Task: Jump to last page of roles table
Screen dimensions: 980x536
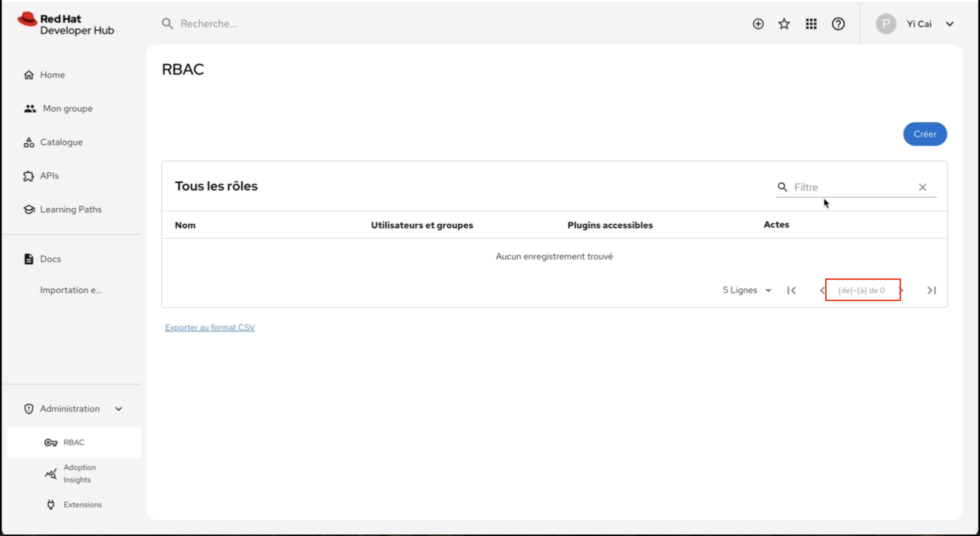Action: coord(931,291)
